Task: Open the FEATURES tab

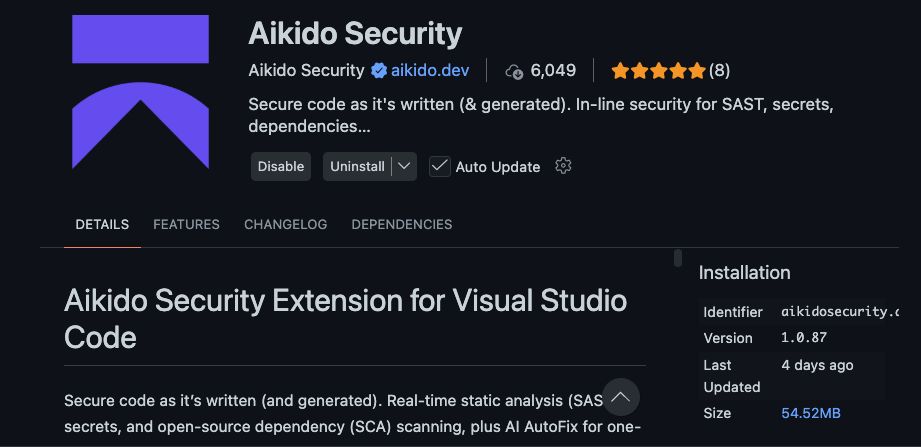Action: click(186, 224)
